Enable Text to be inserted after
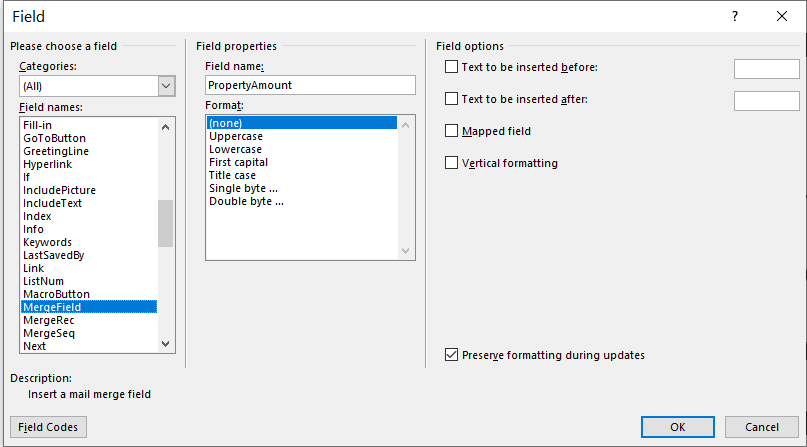Viewport: 807px width, 447px height. [x=451, y=99]
